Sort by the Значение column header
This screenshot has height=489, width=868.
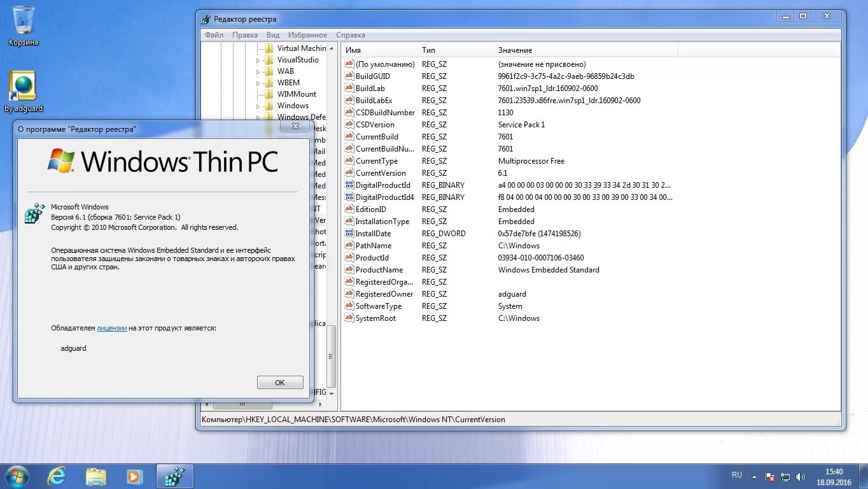point(585,50)
